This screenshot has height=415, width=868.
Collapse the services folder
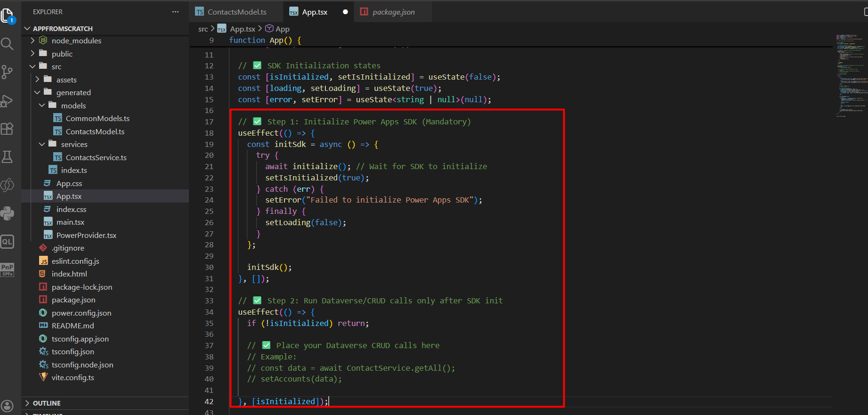point(74,145)
